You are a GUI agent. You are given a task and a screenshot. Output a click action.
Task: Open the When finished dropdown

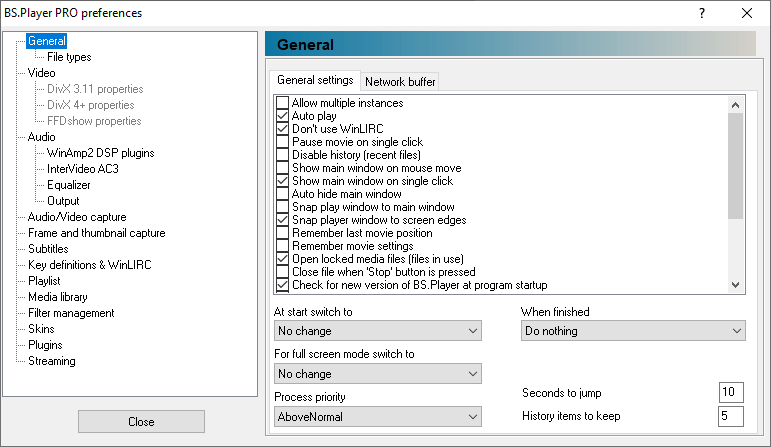click(x=633, y=331)
